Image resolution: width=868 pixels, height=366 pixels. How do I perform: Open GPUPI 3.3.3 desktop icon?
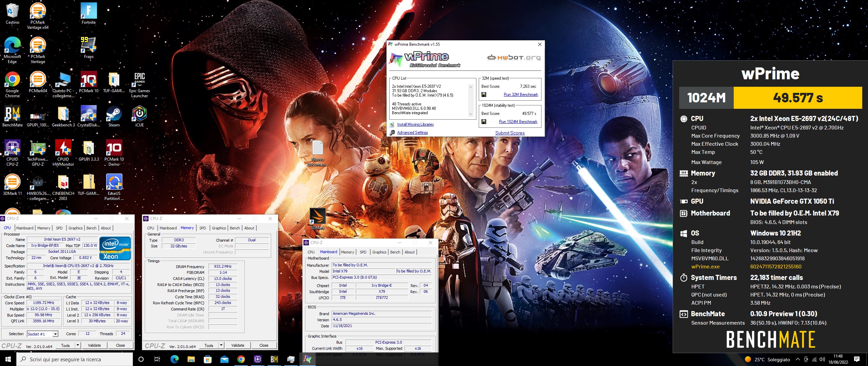[x=88, y=150]
